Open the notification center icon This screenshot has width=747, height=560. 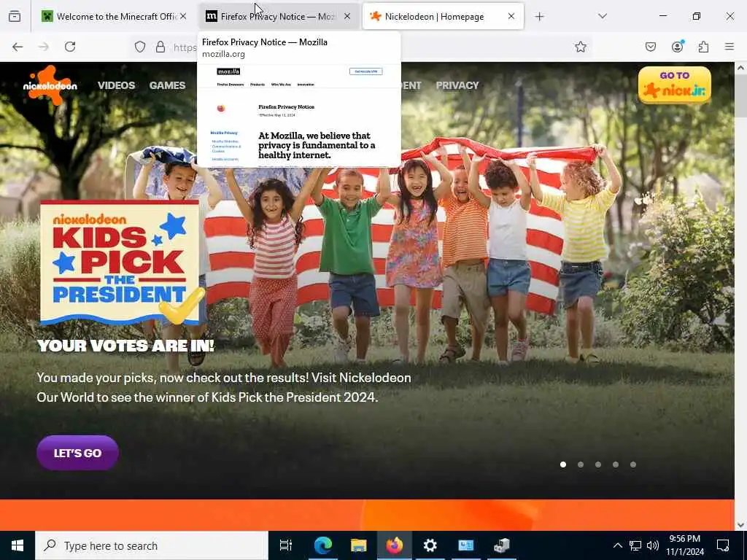(x=723, y=545)
